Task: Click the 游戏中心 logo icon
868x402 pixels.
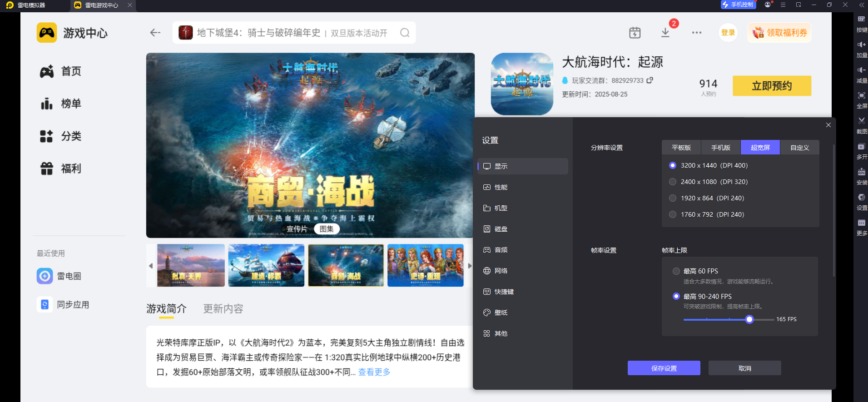Action: [x=47, y=33]
